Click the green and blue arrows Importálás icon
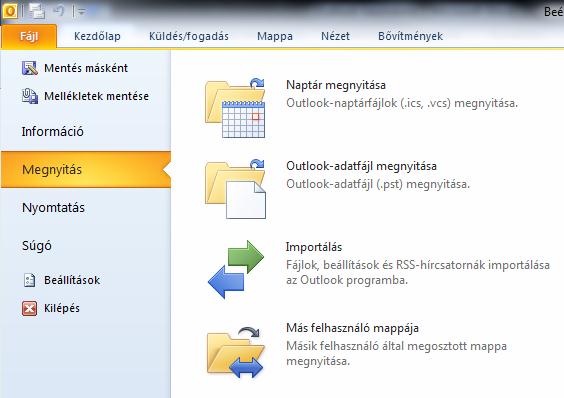Screen dimensions: 564x398 pyautogui.click(x=236, y=269)
